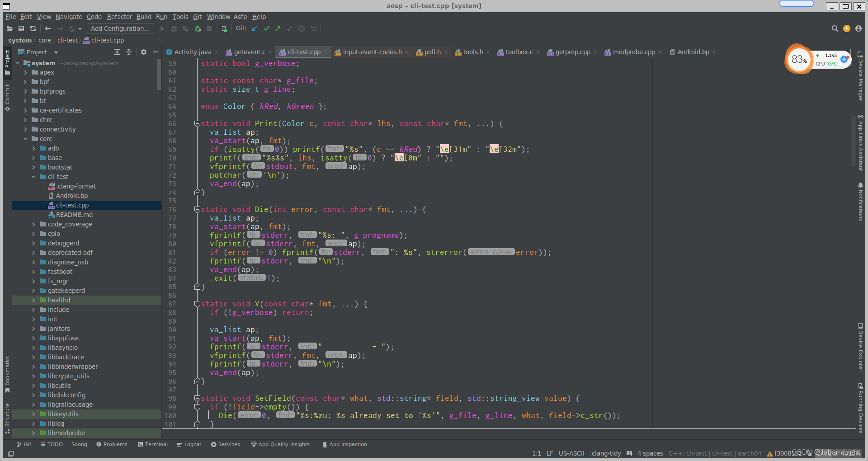
Task: Collapse the cli-test folder
Action: [33, 177]
